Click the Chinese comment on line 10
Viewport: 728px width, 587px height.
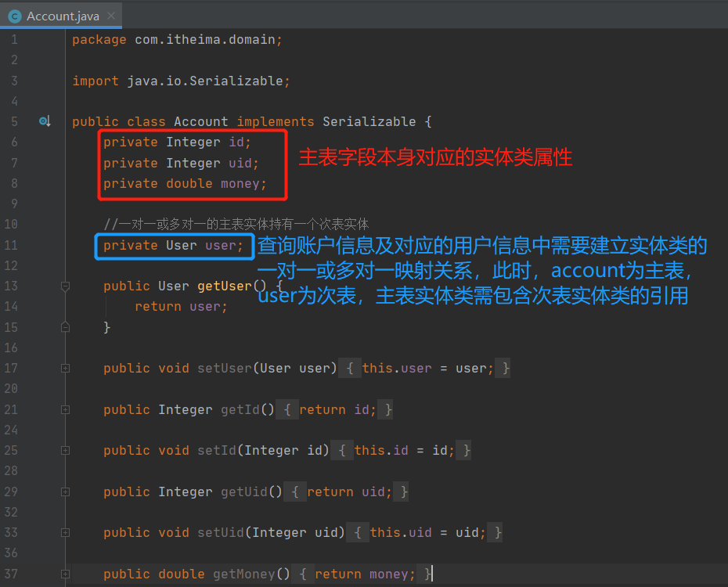[236, 225]
